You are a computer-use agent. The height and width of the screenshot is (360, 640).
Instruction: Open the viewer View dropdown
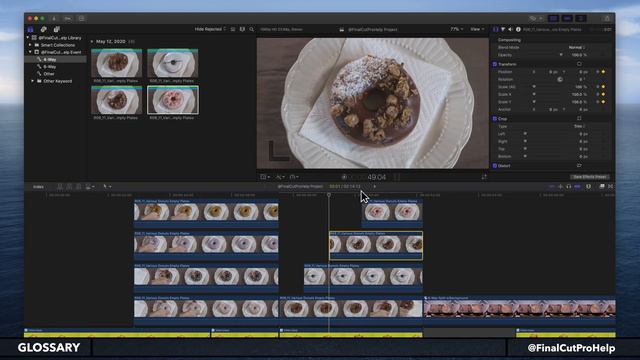point(477,29)
